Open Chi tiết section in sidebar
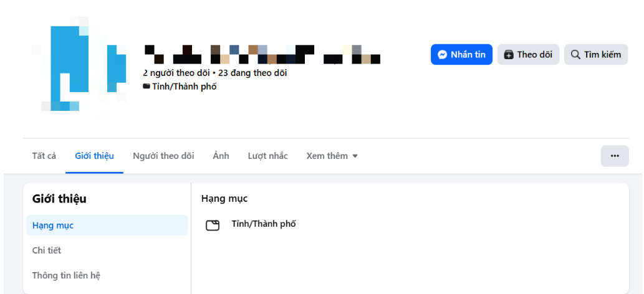The height and width of the screenshot is (294, 644). coord(107,250)
